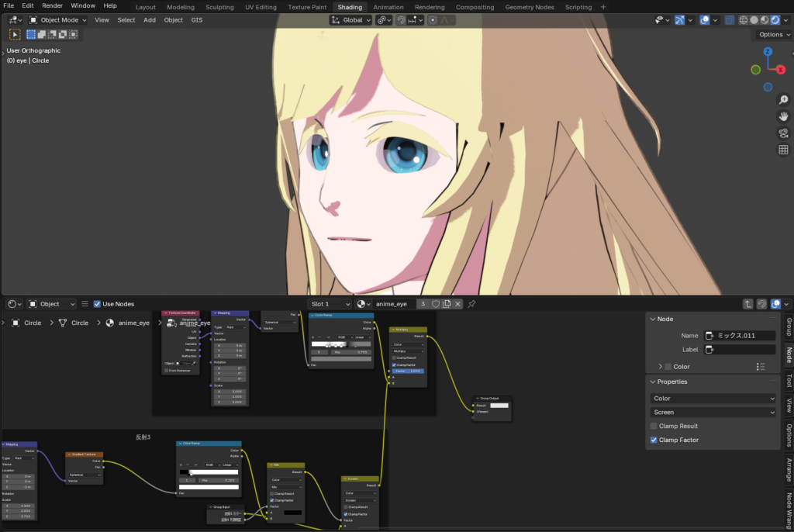
Task: Choose the Extend Selection mode icon
Action: pyautogui.click(x=42, y=34)
